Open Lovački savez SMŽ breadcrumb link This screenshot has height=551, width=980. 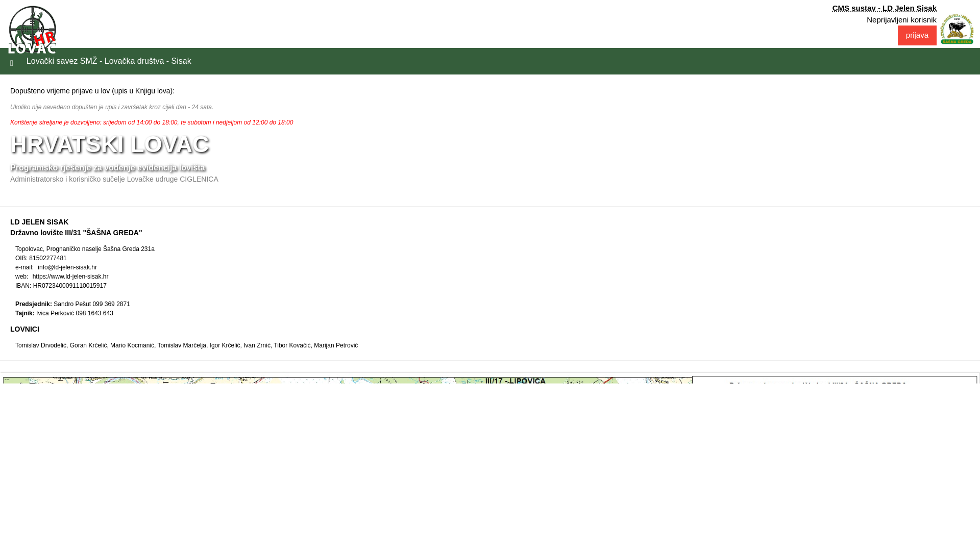point(109,61)
